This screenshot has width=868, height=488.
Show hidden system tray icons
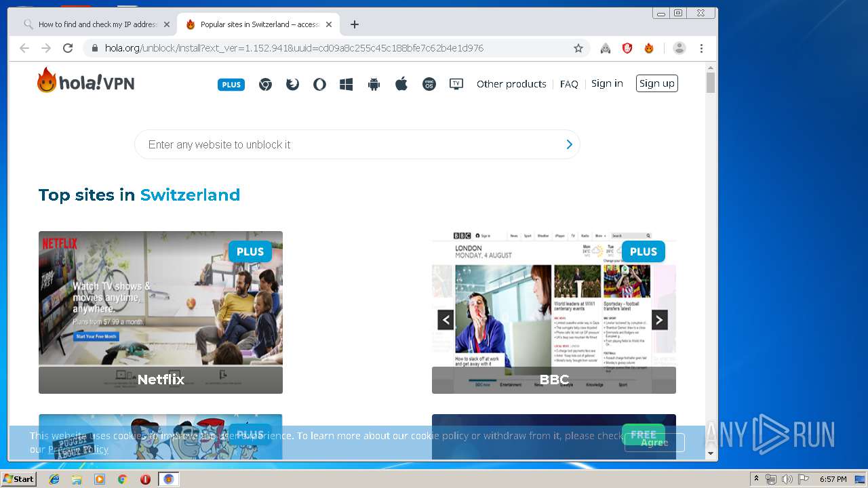[x=756, y=479]
